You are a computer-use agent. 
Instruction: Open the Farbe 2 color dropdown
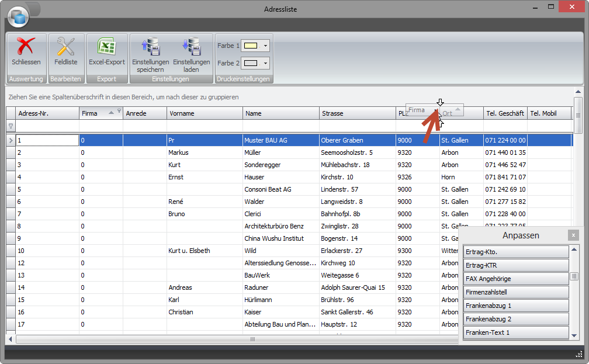(266, 63)
